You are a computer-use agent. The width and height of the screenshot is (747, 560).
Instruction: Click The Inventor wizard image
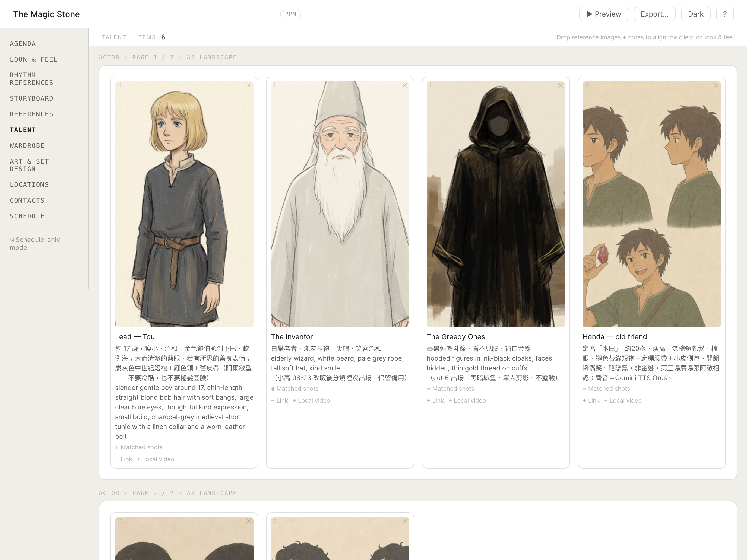click(x=340, y=204)
